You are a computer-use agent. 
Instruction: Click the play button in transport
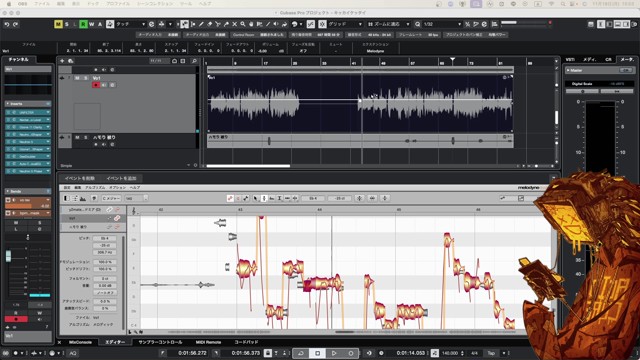[x=334, y=353]
